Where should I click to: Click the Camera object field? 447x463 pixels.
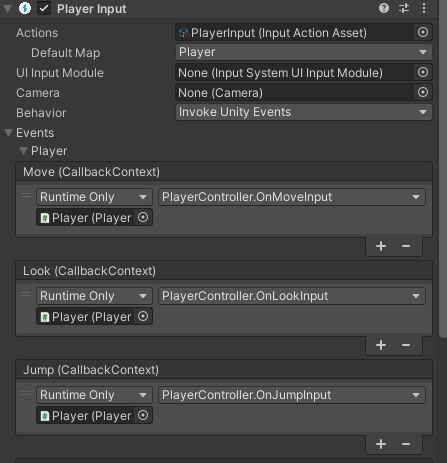pos(295,92)
